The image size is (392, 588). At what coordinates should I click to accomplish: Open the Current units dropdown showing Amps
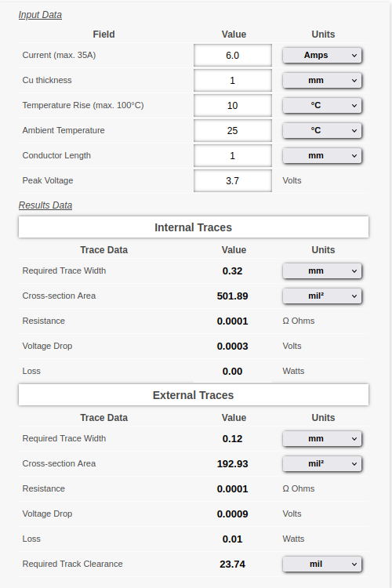tap(322, 55)
